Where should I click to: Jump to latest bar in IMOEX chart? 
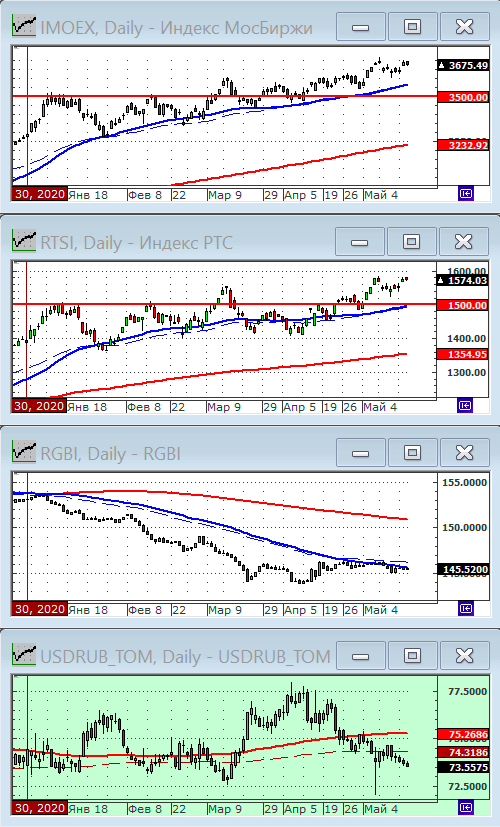pos(466,194)
